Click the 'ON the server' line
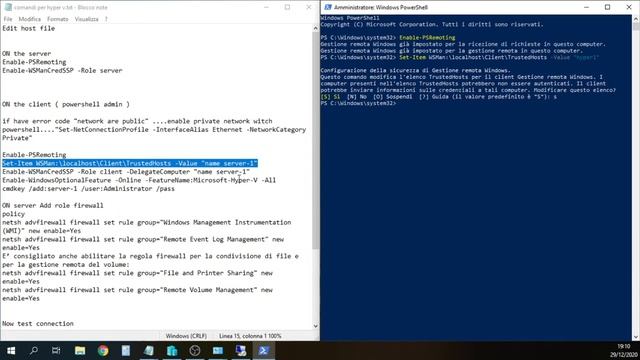 [x=27, y=53]
